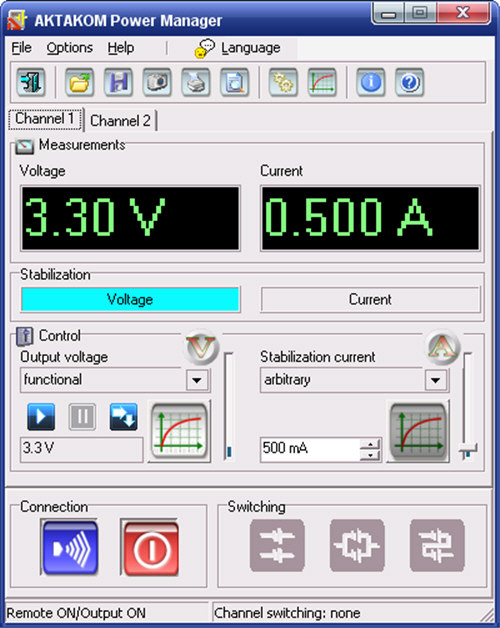Screen dimensions: 500x628
Task: Start the functional voltage playback
Action: [x=41, y=417]
